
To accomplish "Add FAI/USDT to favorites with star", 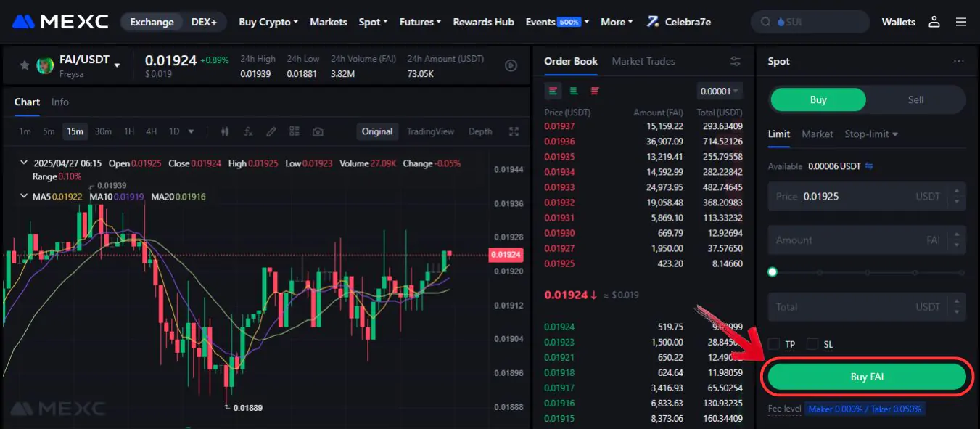I will 25,65.
